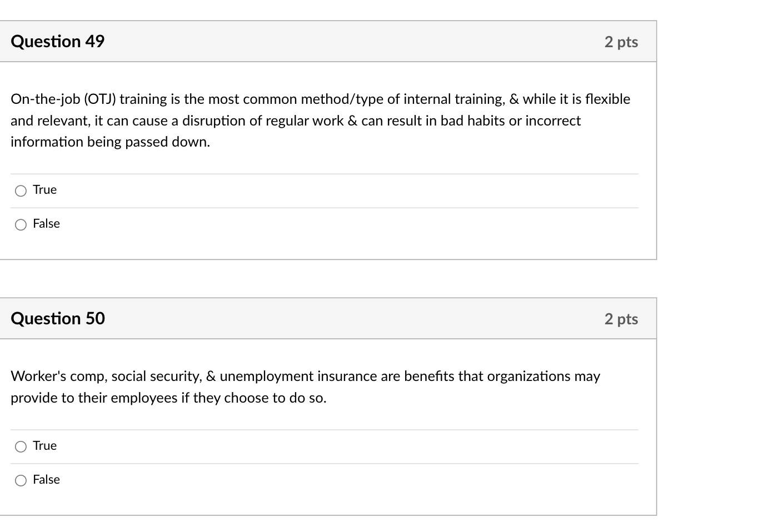Click the Question 49 prompt text
The height and width of the screenshot is (532, 768).
[321, 120]
